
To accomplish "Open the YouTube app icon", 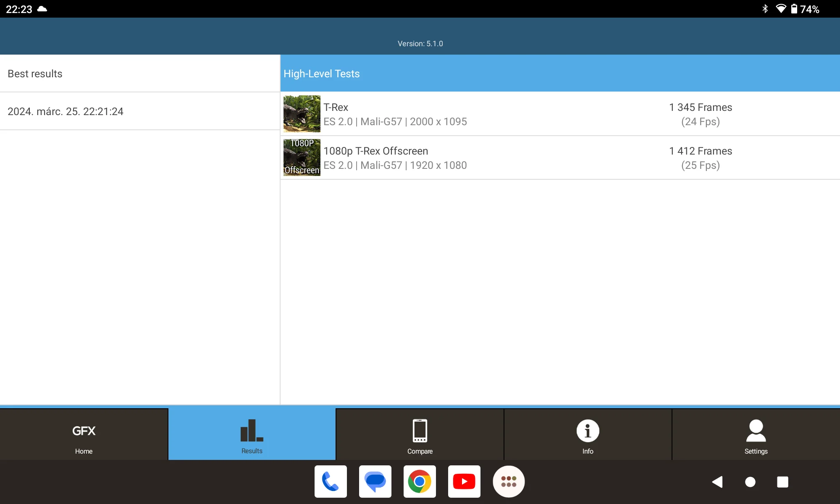I will [464, 481].
